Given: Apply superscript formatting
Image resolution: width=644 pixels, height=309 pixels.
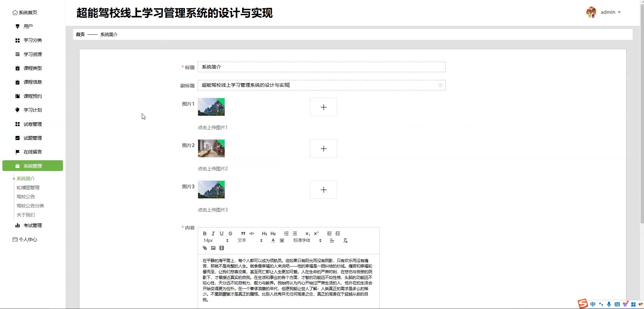Looking at the screenshot, I should (316, 233).
